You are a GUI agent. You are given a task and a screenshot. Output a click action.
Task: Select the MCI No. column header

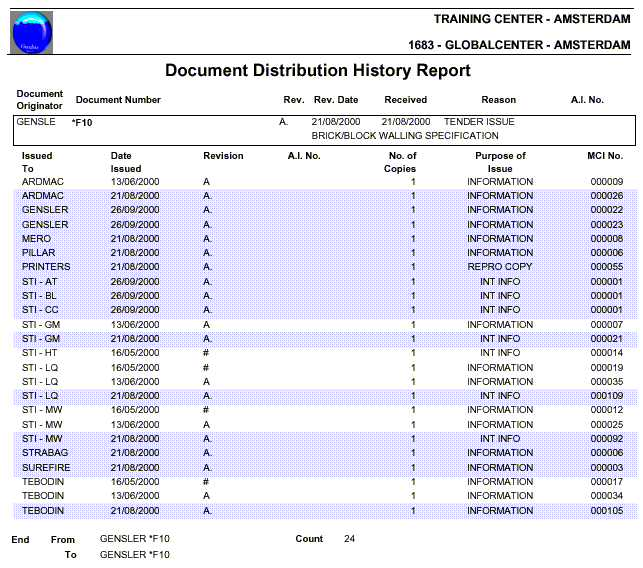click(x=605, y=156)
